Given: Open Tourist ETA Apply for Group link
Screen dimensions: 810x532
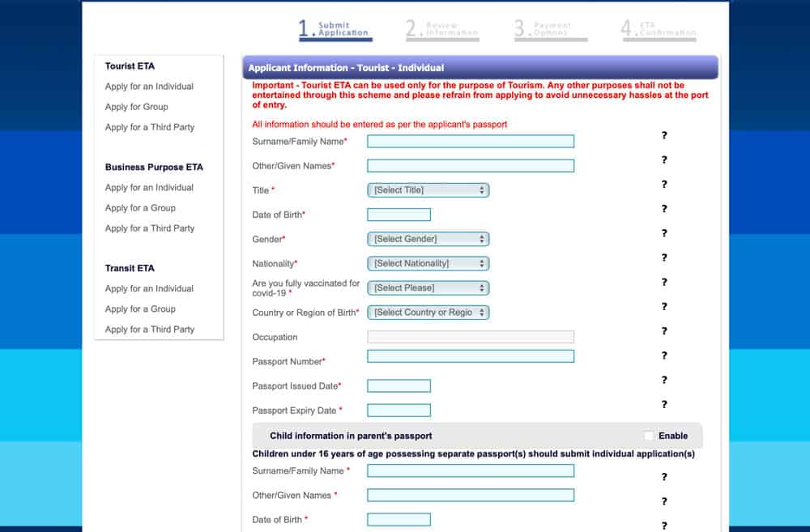Looking at the screenshot, I should click(136, 107).
